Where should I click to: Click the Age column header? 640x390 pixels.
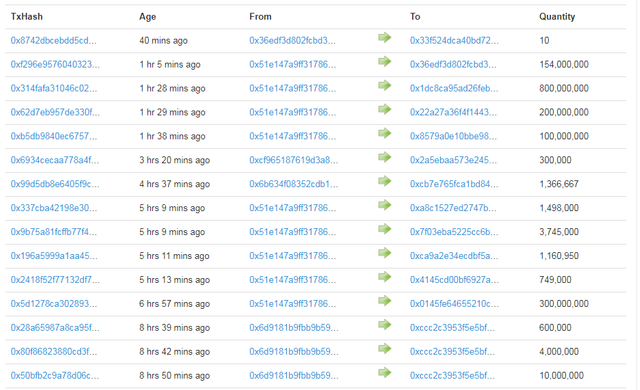(147, 17)
